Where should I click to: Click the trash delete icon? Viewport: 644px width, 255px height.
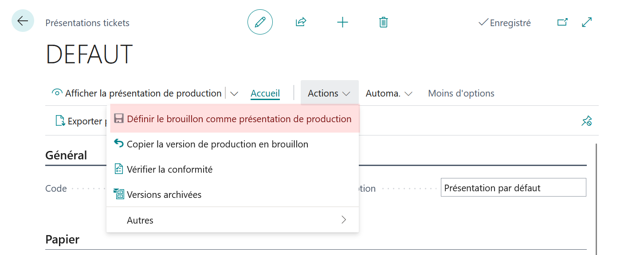384,22
